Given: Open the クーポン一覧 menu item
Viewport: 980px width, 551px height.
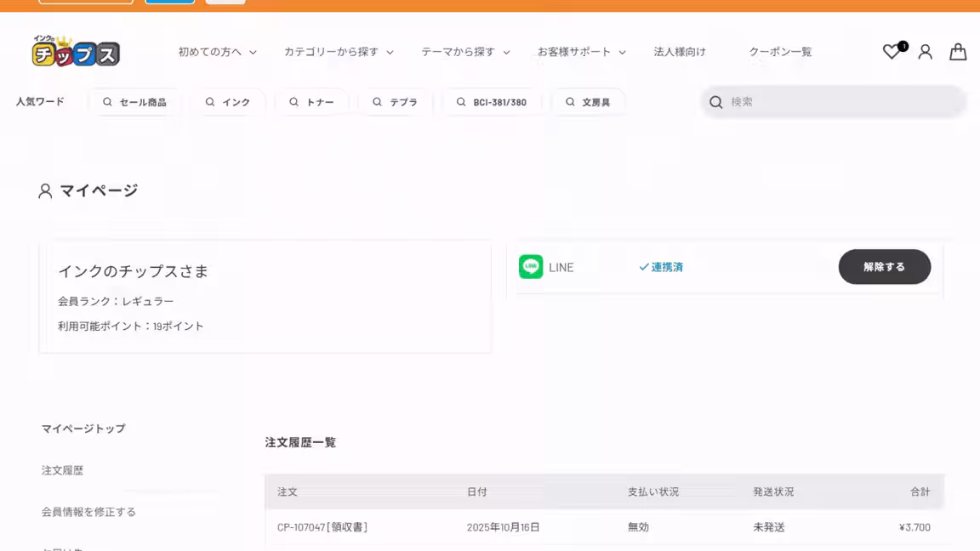Looking at the screenshot, I should pos(781,51).
